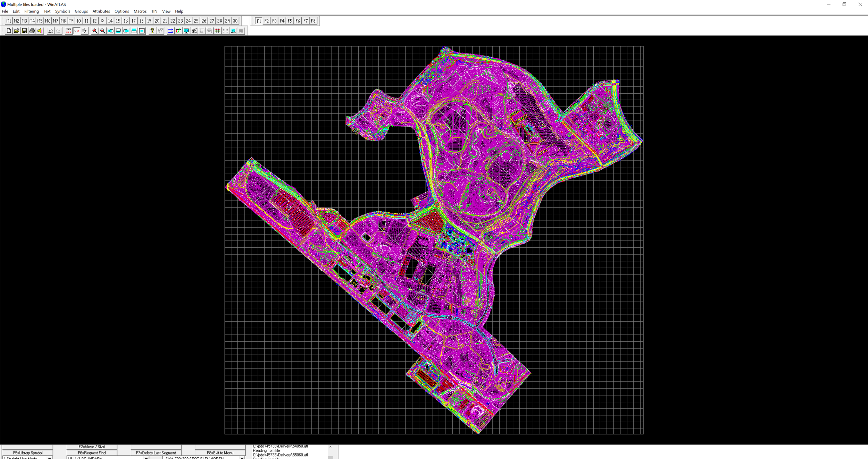
Task: Click the F2=Move / Start button
Action: click(92, 447)
